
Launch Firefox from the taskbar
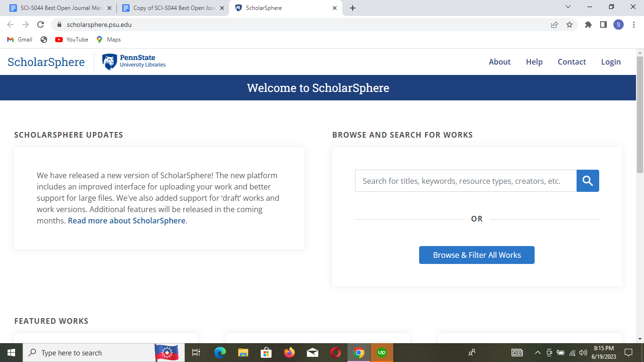(289, 352)
